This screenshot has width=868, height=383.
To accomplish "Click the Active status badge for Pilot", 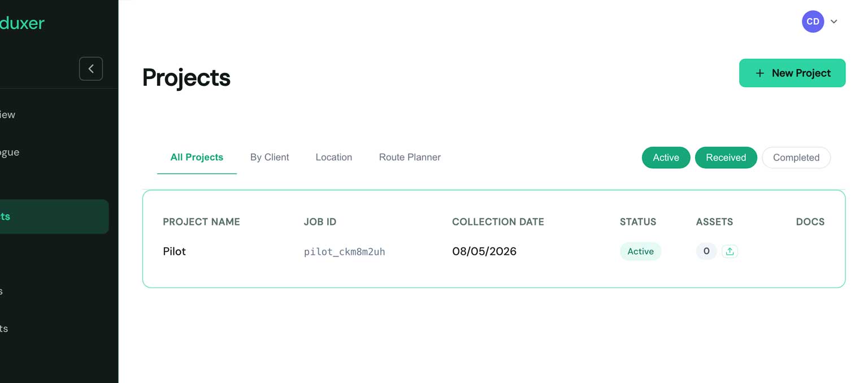I will point(640,251).
